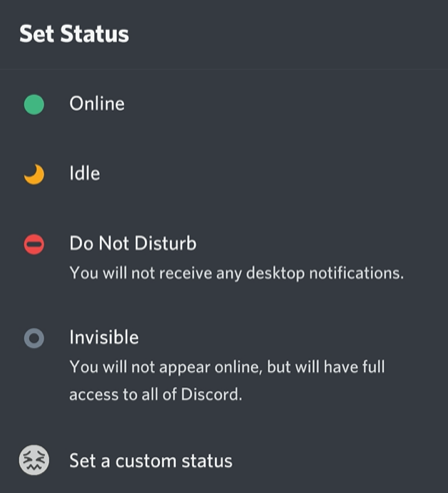The width and height of the screenshot is (448, 493).
Task: Click the word 'Discord' in Invisible description
Action: 210,394
